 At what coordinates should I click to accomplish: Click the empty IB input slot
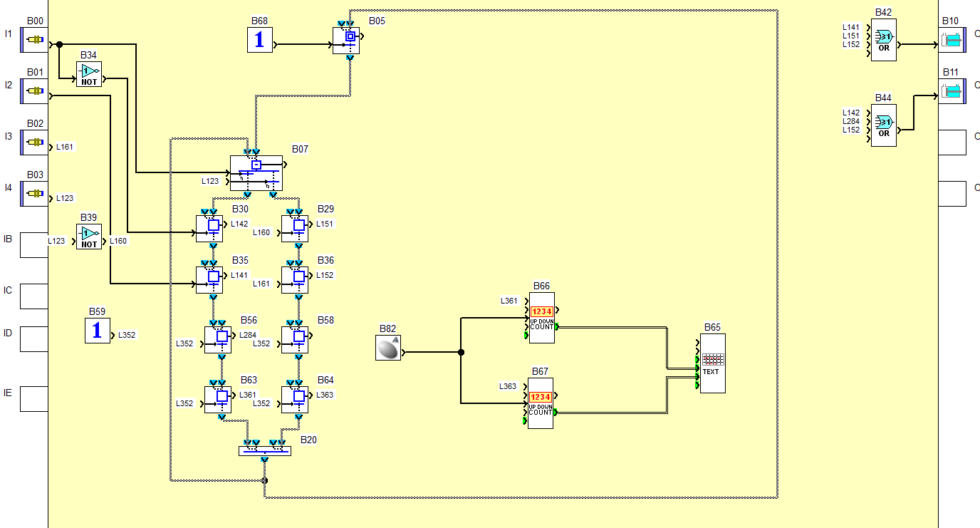(x=33, y=244)
